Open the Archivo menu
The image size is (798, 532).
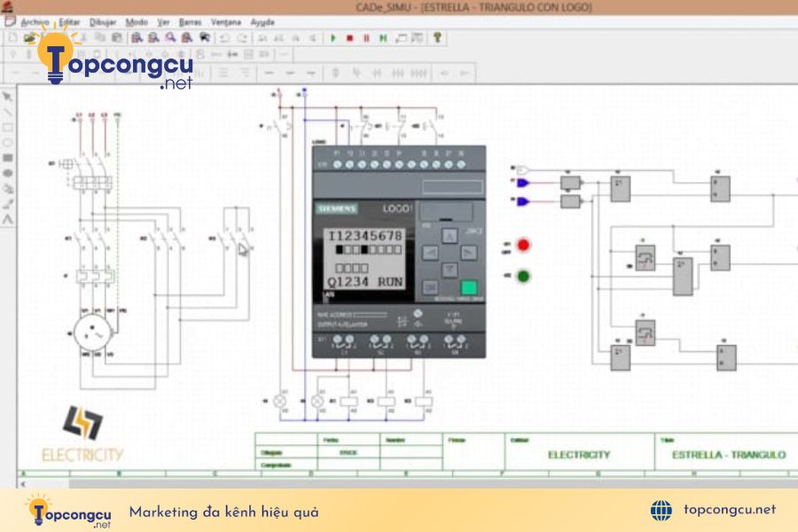[x=35, y=22]
